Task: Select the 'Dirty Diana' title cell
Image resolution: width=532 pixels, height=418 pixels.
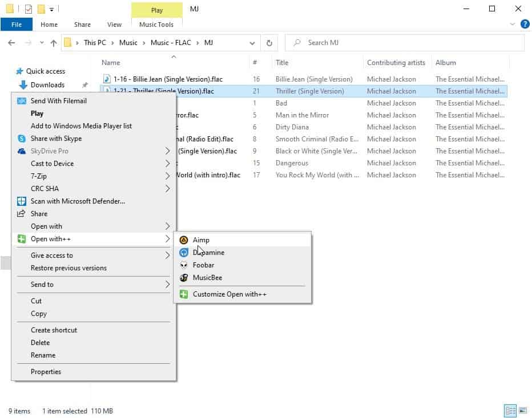Action: (x=292, y=127)
